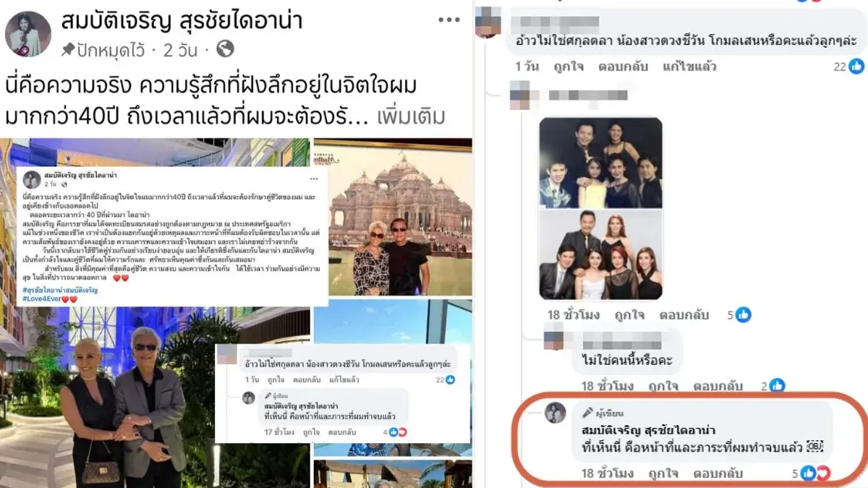This screenshot has width=868, height=488.
Task: Click the globe public-visibility icon
Action: coord(225,49)
